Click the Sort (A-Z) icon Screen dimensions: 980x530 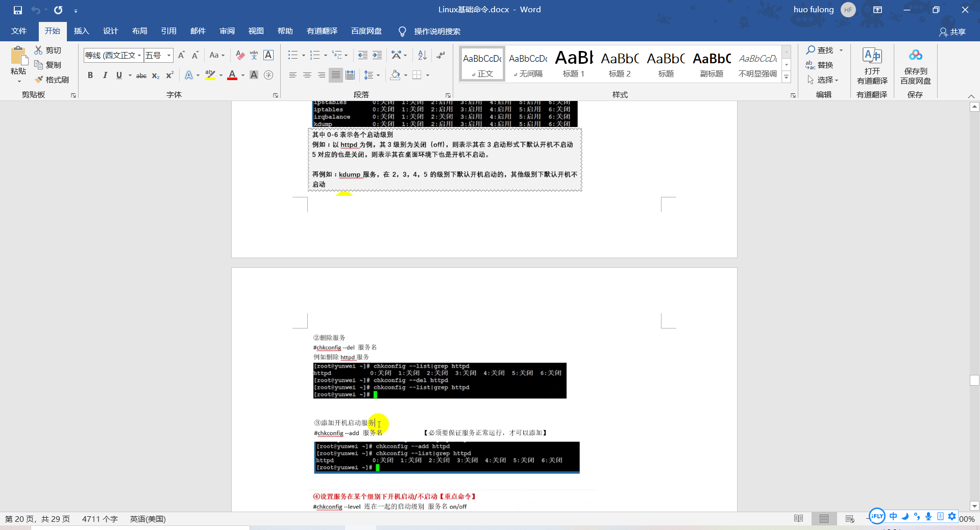coord(422,55)
